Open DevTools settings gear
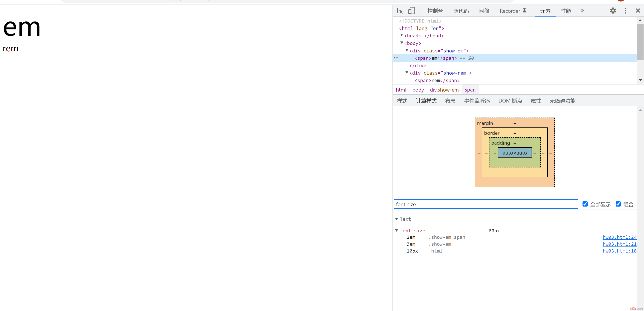The height and width of the screenshot is (311, 644). click(613, 11)
